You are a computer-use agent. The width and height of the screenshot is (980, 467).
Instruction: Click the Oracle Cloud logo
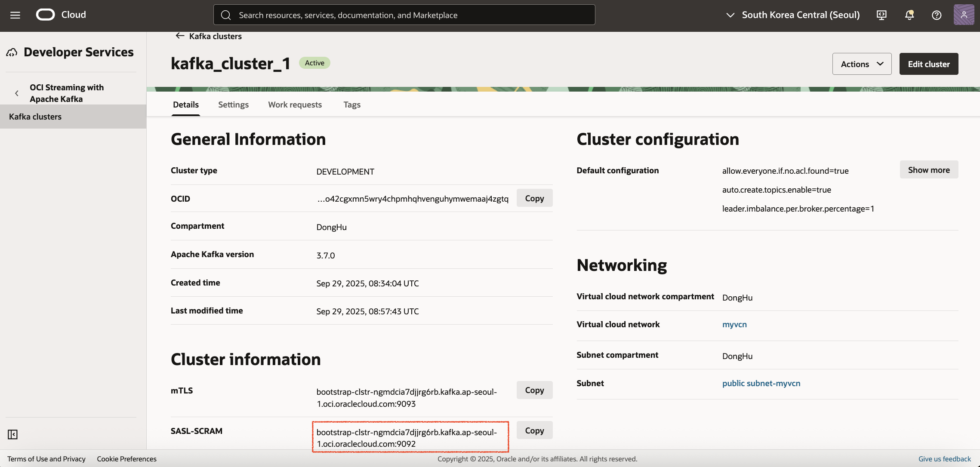[61, 15]
